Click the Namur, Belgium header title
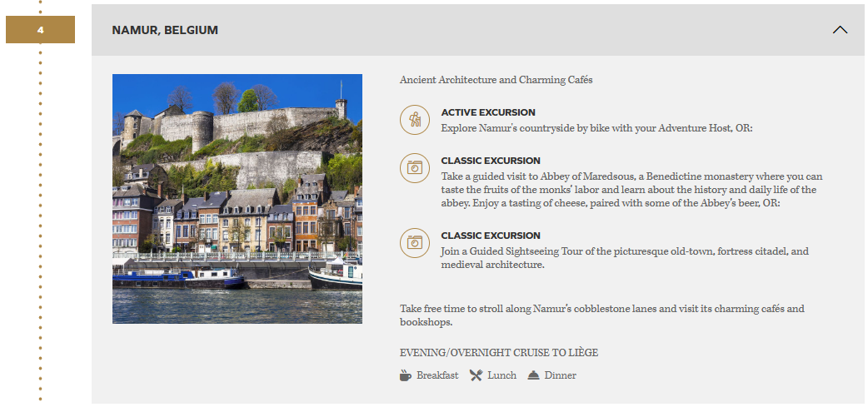The height and width of the screenshot is (407, 868). pyautogui.click(x=165, y=30)
